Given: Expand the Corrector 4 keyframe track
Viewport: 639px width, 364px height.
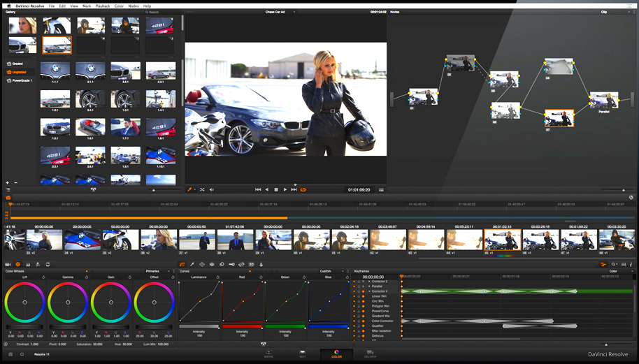Looking at the screenshot, I should [x=369, y=291].
